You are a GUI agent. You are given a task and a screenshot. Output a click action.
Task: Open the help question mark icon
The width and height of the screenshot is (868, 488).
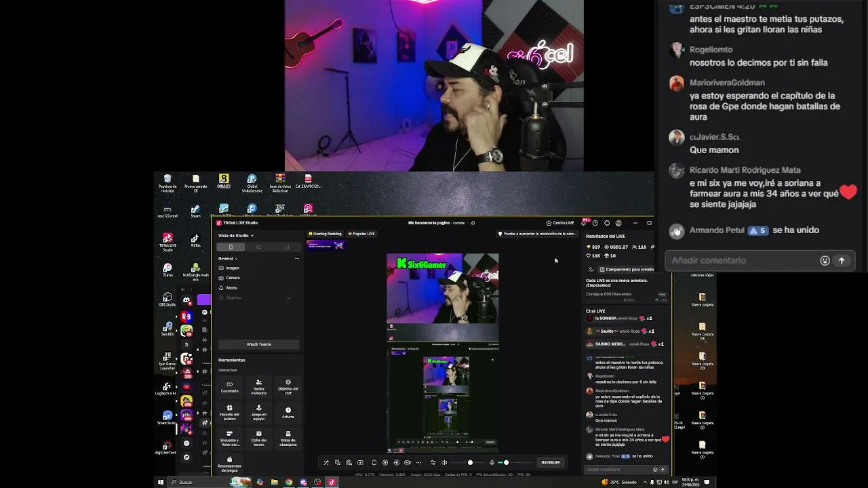595,222
